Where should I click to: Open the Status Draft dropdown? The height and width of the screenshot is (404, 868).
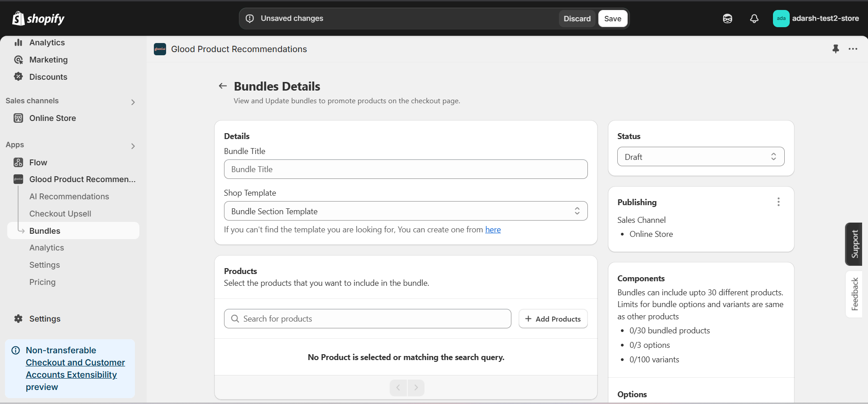pyautogui.click(x=701, y=157)
